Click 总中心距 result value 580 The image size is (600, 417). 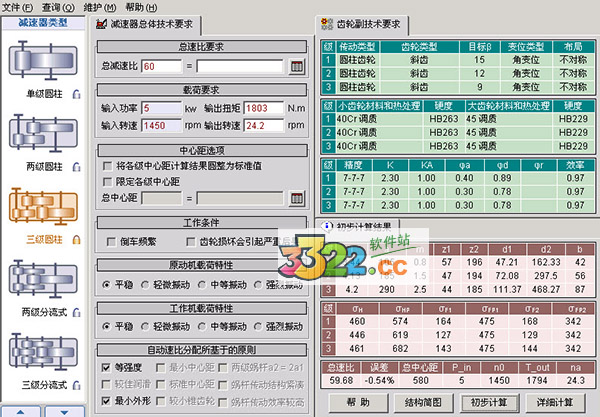point(421,381)
